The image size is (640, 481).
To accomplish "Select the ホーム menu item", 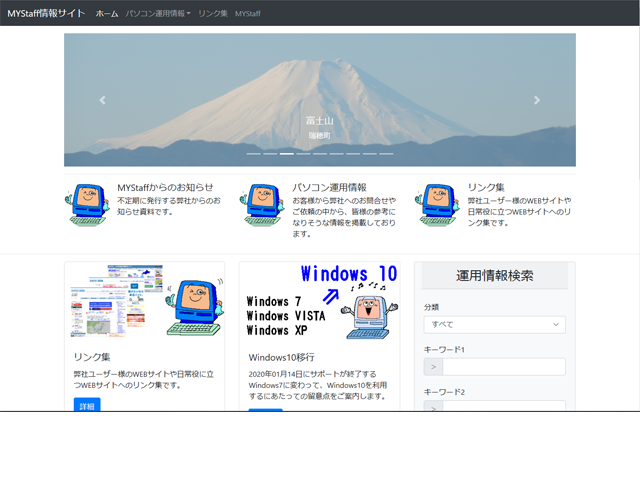I will [106, 14].
